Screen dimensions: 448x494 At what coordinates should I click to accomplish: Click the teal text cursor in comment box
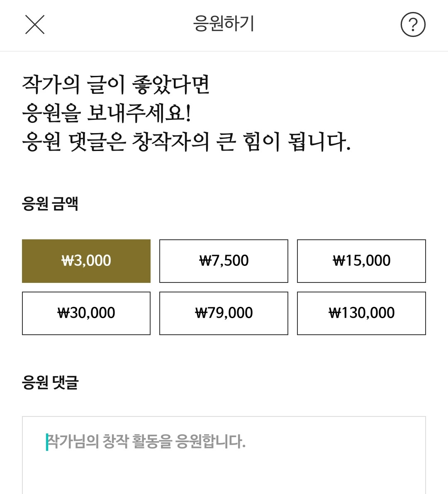coord(47,442)
